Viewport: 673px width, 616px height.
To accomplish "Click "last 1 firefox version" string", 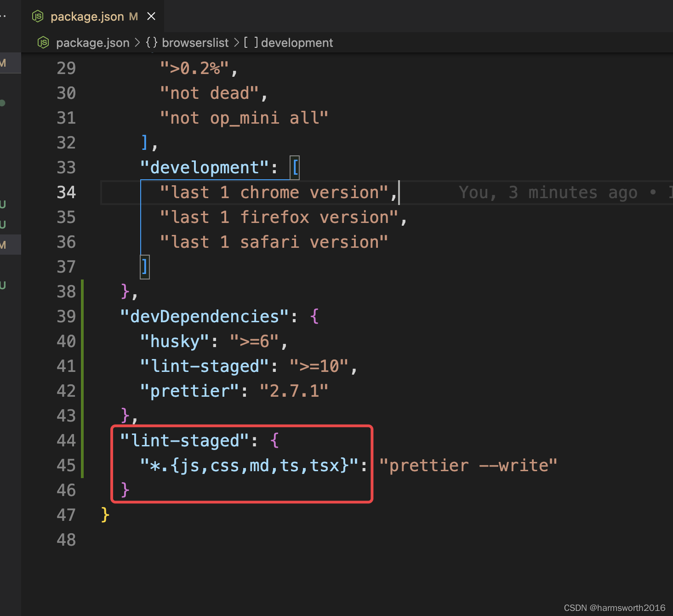I will (x=279, y=217).
